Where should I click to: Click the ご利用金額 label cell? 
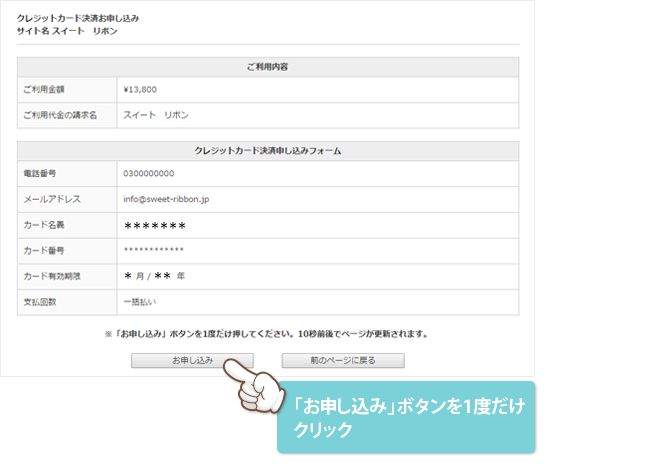click(67, 90)
